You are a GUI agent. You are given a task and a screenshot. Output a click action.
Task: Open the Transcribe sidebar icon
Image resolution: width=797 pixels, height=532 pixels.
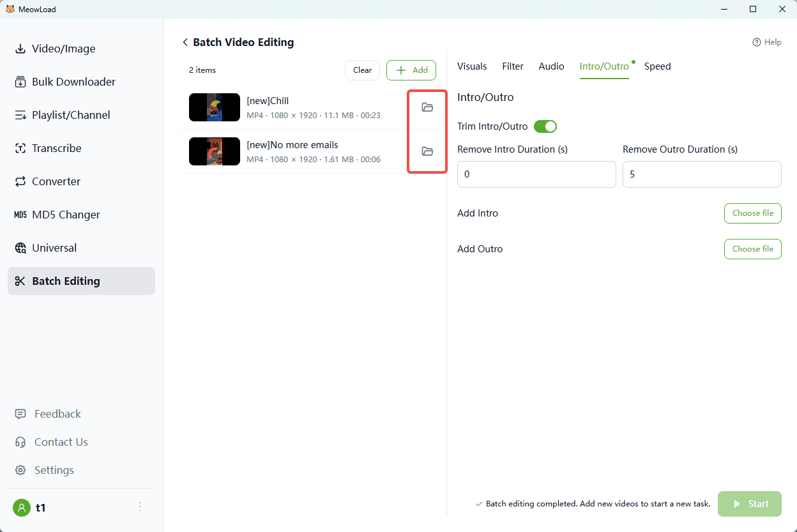20,148
